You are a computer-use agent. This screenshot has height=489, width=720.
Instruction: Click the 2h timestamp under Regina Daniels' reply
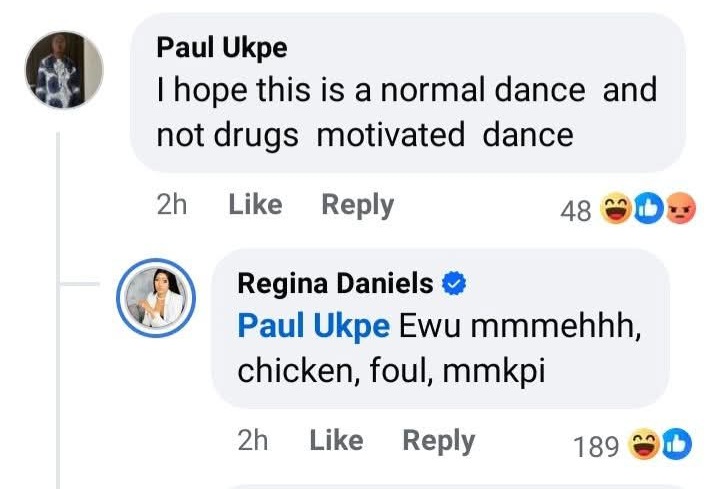[x=254, y=441]
